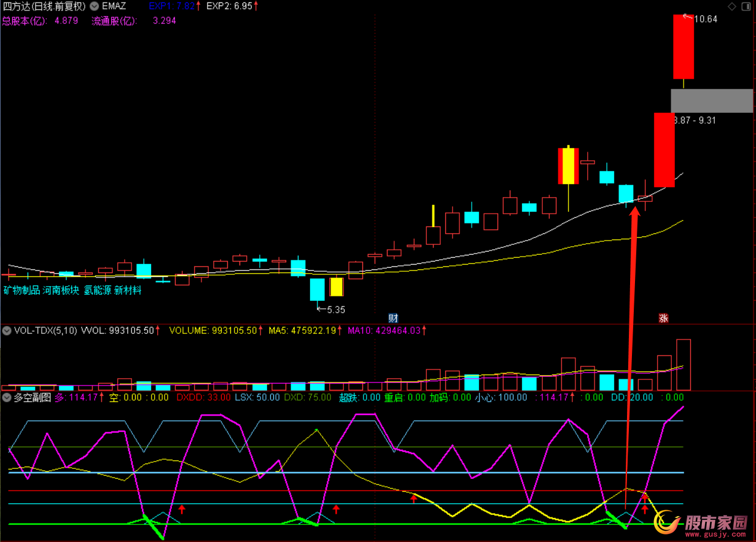Open the 河南板块 sector tag

tap(61, 290)
